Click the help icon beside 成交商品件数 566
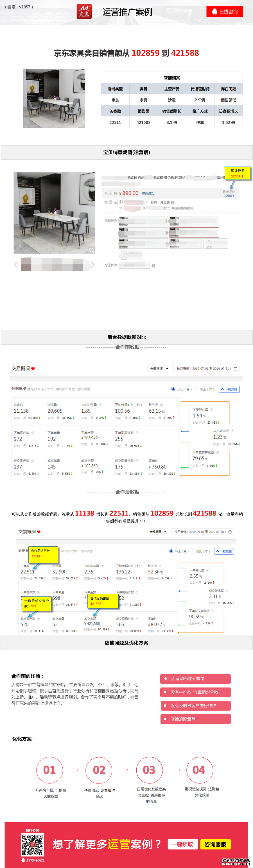This screenshot has height=868, width=253. click(137, 619)
